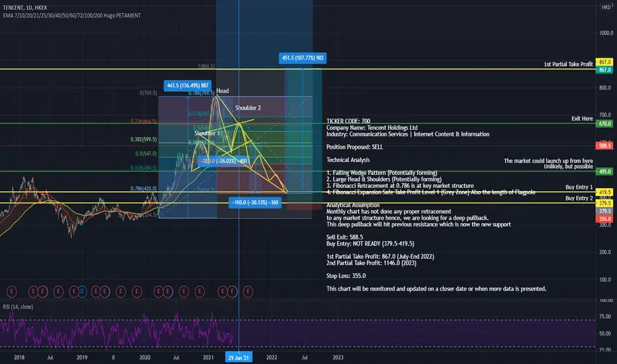Click the yellow 379.5 price label

(x=604, y=203)
